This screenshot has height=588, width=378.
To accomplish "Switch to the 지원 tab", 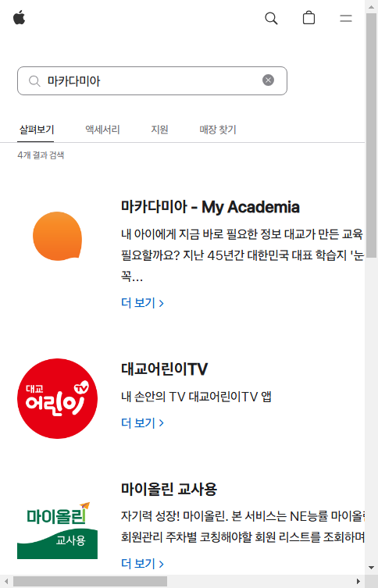I will tap(159, 130).
